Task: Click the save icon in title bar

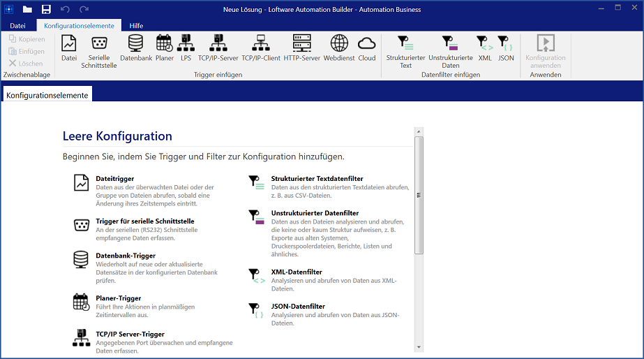Action: (46, 9)
